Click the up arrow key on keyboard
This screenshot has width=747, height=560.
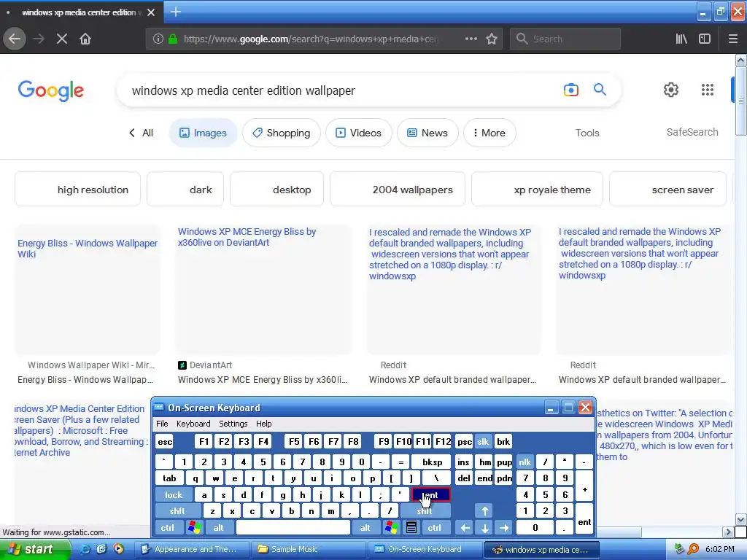coord(484,511)
